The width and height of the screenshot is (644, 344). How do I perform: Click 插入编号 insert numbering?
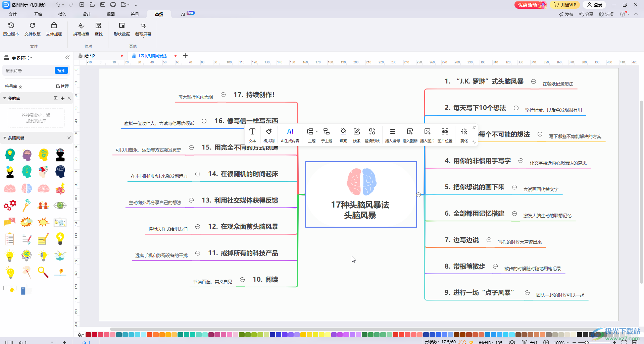[392, 135]
